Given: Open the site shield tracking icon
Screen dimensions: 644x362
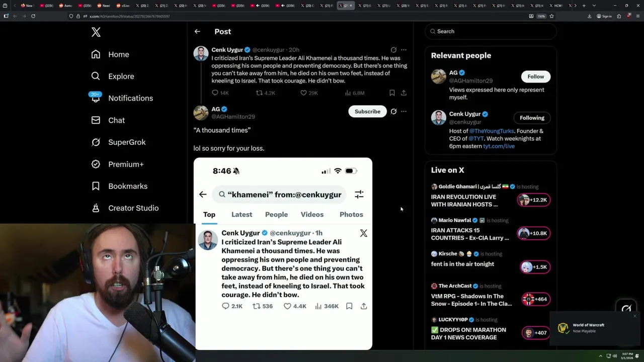Looking at the screenshot, I should pyautogui.click(x=71, y=16).
